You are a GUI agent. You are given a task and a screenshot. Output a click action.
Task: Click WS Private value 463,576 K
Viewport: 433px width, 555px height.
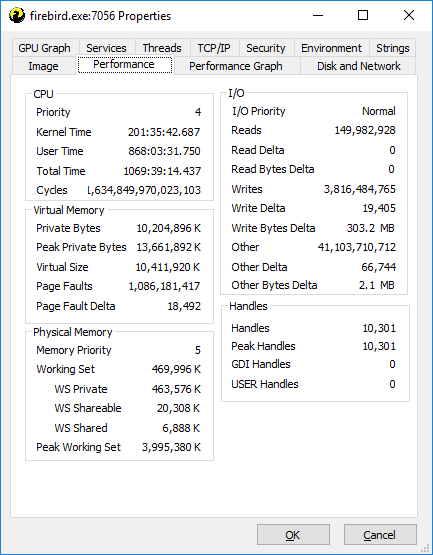176,389
